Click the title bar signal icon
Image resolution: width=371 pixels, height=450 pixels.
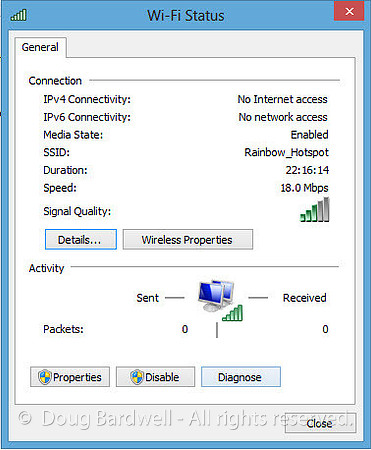pyautogui.click(x=18, y=15)
